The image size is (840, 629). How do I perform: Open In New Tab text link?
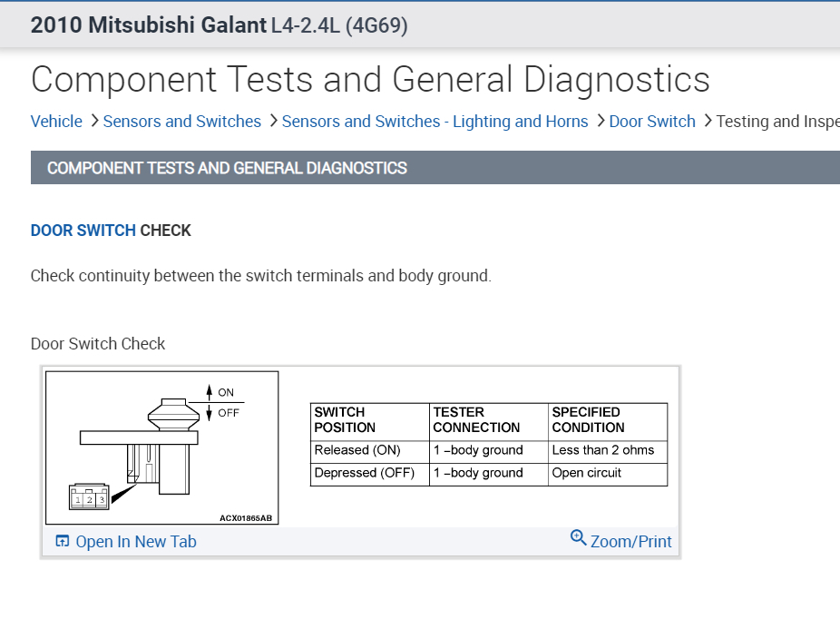[x=136, y=542]
